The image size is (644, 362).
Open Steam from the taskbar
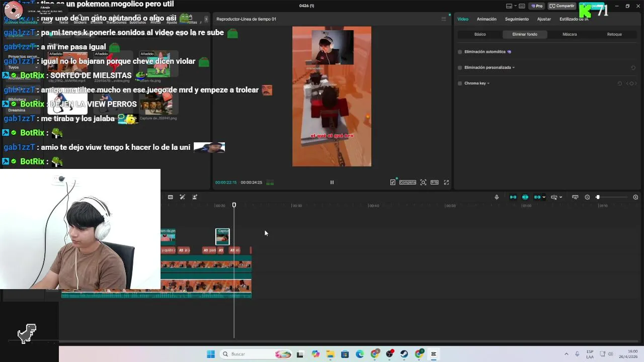[x=404, y=354]
